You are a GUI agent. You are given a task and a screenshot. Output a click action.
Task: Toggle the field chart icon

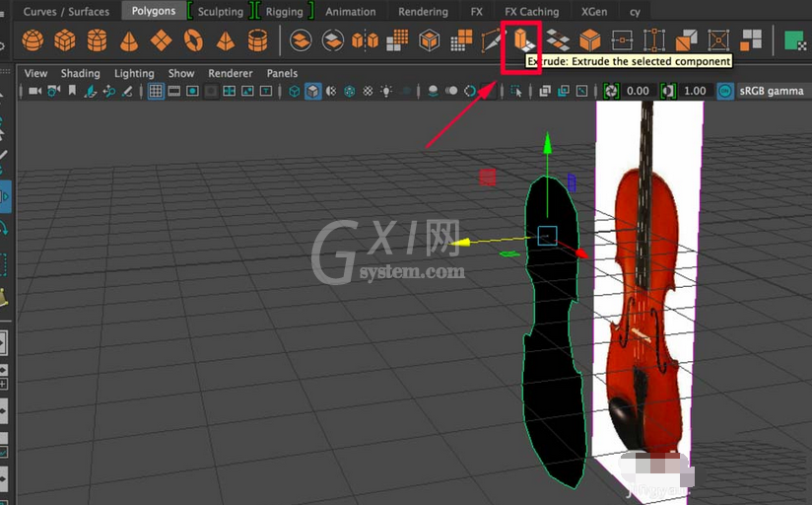(229, 92)
